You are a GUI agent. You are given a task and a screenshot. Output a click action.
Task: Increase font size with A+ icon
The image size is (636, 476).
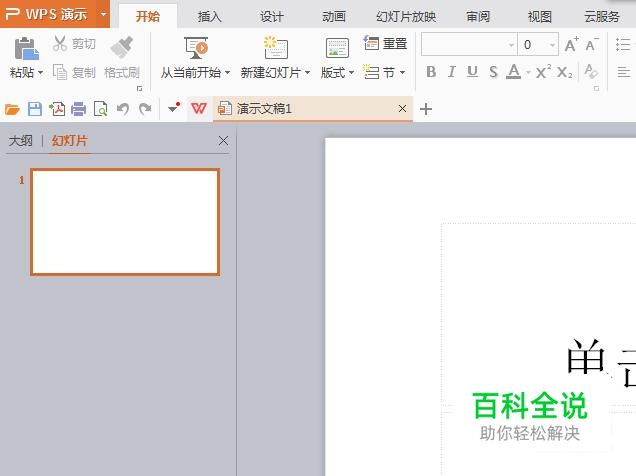571,44
